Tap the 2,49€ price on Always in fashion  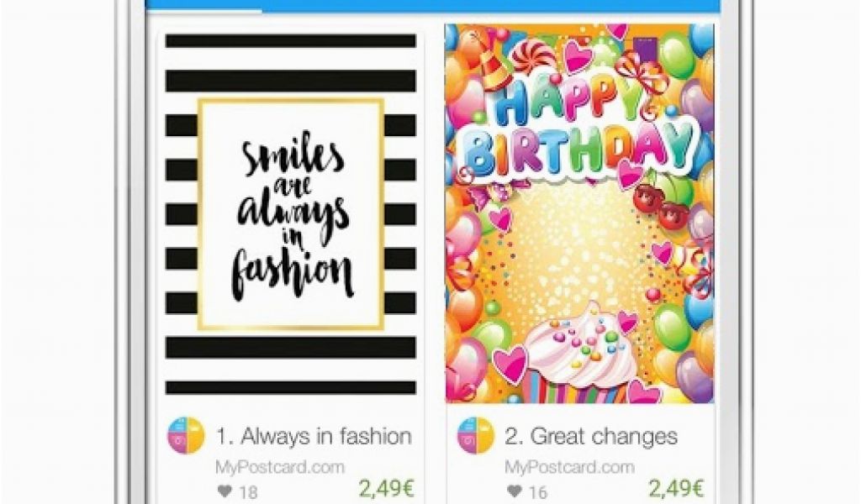386,488
